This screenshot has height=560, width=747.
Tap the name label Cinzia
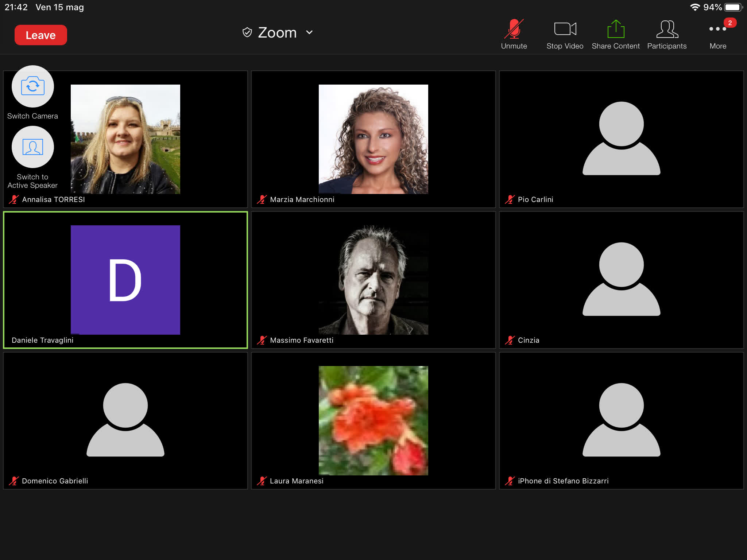pyautogui.click(x=529, y=340)
